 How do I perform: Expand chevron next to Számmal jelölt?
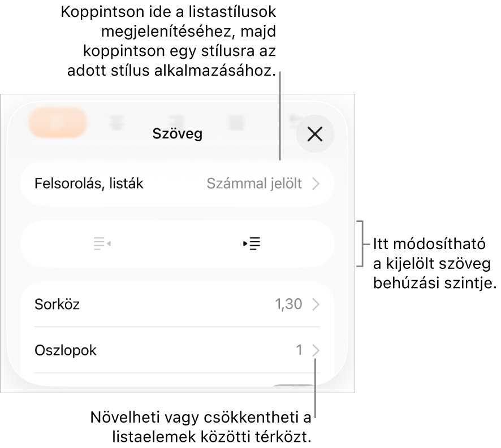[316, 184]
